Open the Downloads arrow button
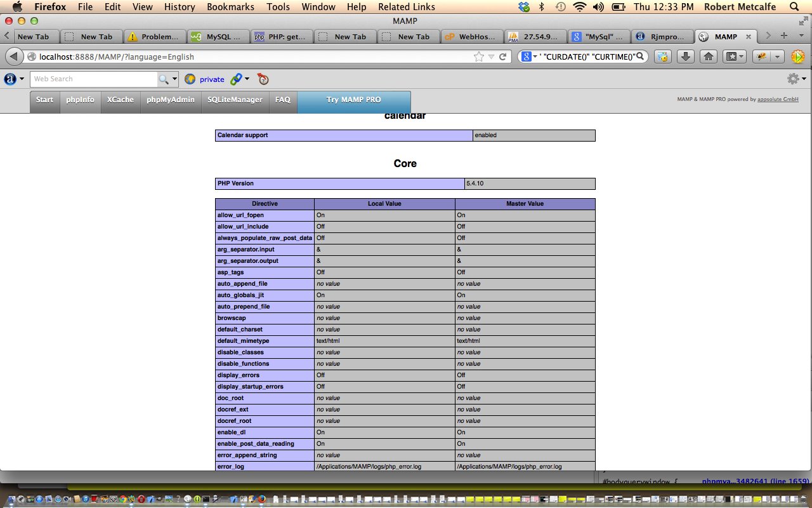This screenshot has height=508, width=812. click(x=685, y=57)
